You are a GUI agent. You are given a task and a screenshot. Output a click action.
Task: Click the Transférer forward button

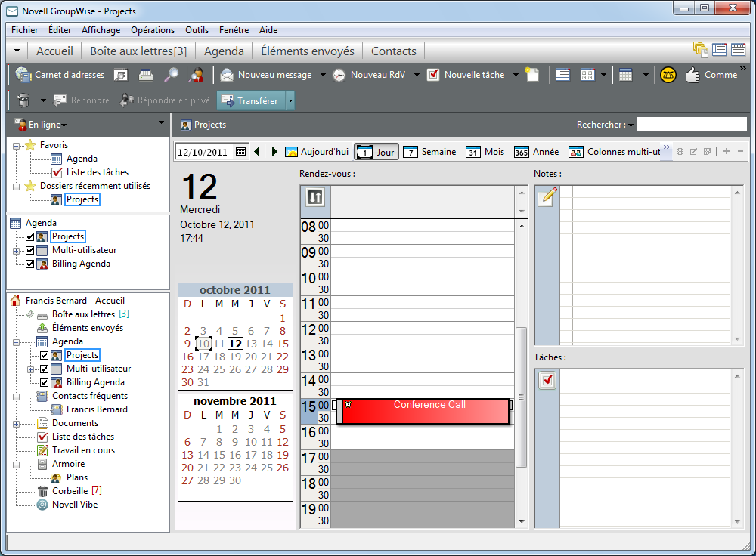(250, 100)
